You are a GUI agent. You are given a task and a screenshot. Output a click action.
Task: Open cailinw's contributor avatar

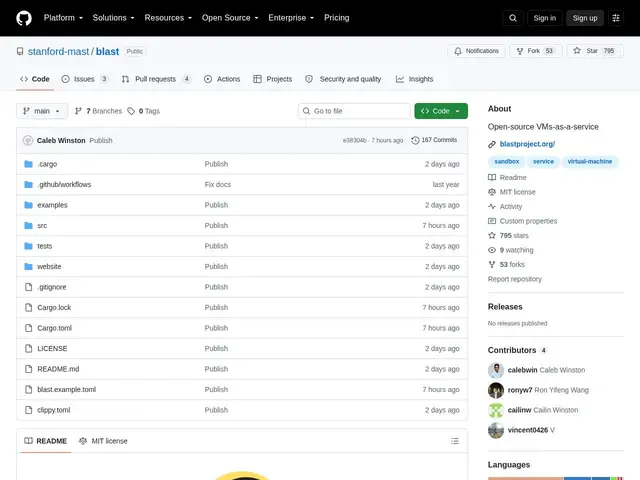(x=496, y=410)
